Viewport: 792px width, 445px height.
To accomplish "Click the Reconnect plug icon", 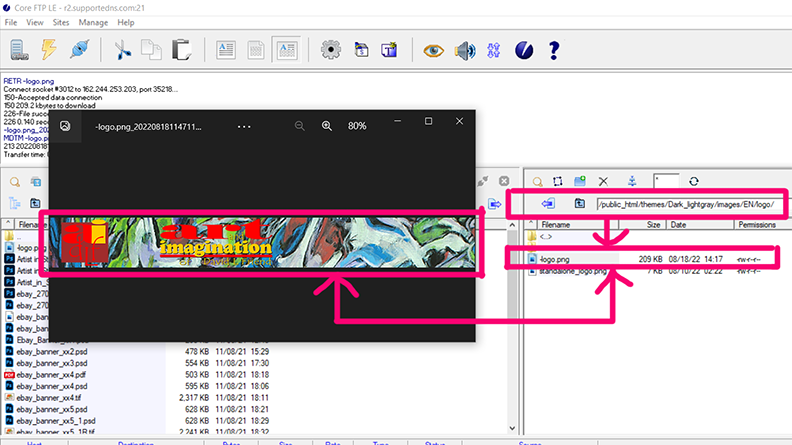I will coord(80,50).
